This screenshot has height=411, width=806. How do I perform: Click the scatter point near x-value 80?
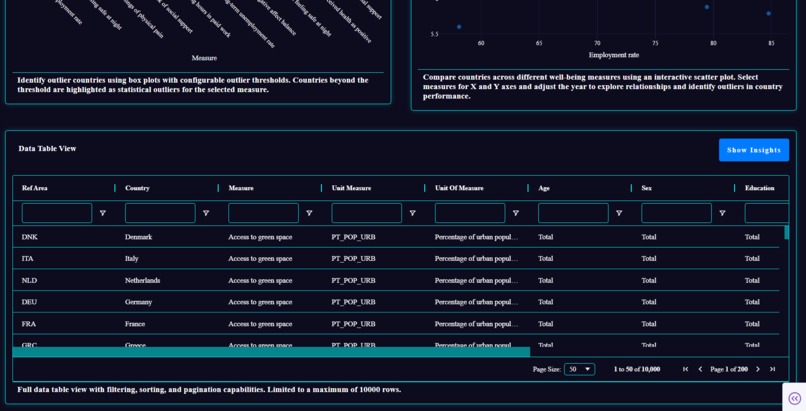click(707, 7)
